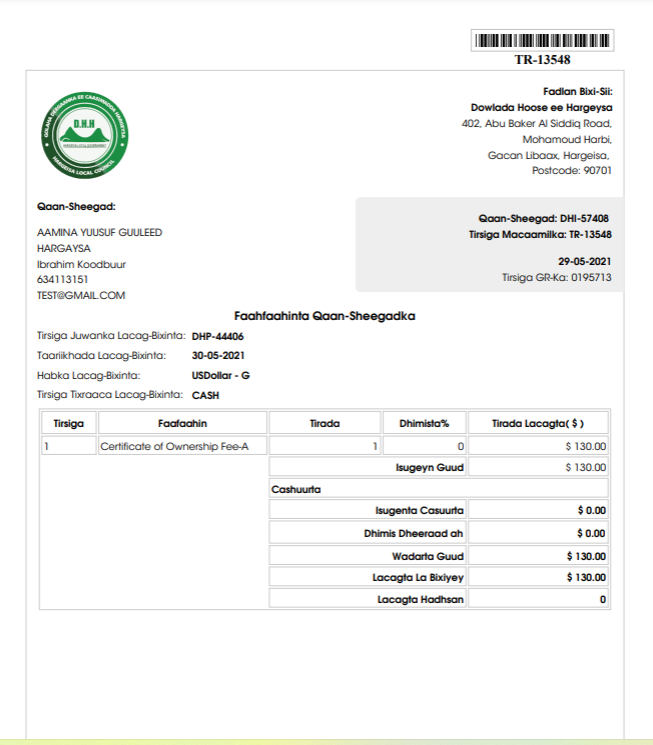Click the 'HARGAYSA' line
Screen dimensions: 653x745
point(64,248)
